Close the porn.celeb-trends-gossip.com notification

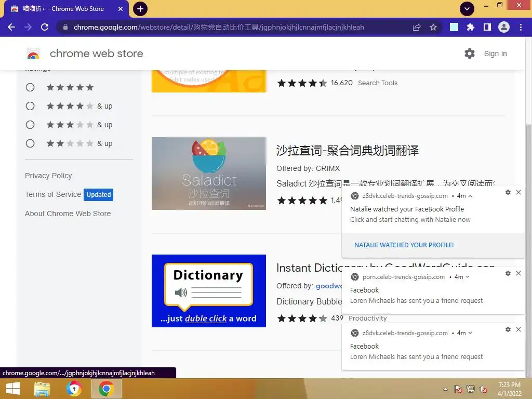coord(518,273)
